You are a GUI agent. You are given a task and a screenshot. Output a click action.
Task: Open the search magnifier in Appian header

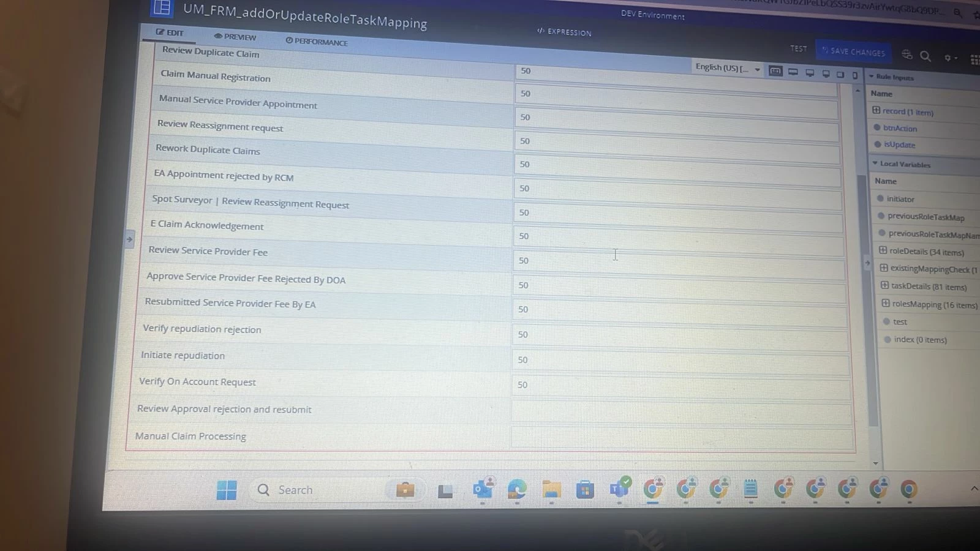coord(925,56)
